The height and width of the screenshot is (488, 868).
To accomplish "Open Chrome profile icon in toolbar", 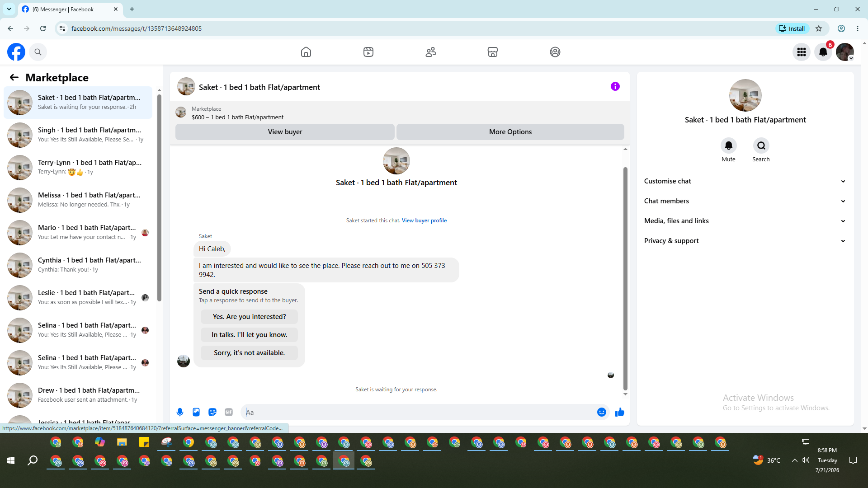I will pyautogui.click(x=841, y=28).
